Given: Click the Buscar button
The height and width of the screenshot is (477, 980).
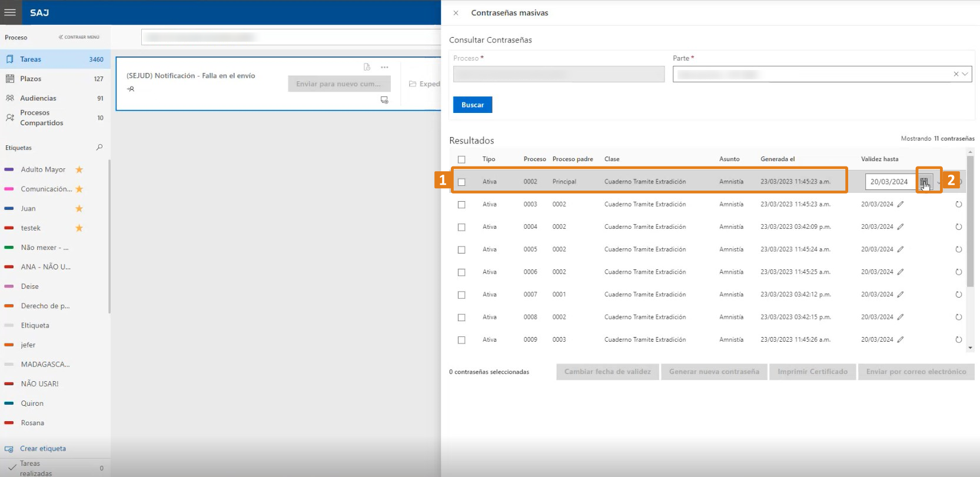Looking at the screenshot, I should (473, 105).
